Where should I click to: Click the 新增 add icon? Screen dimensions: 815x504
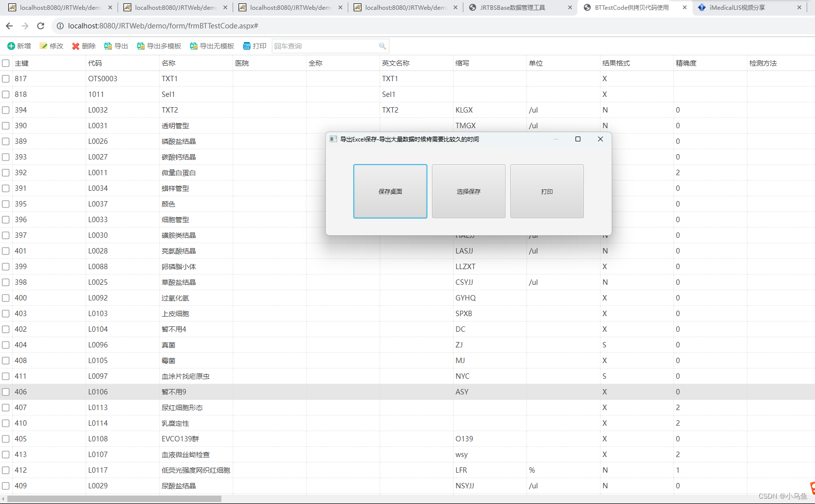(11, 46)
